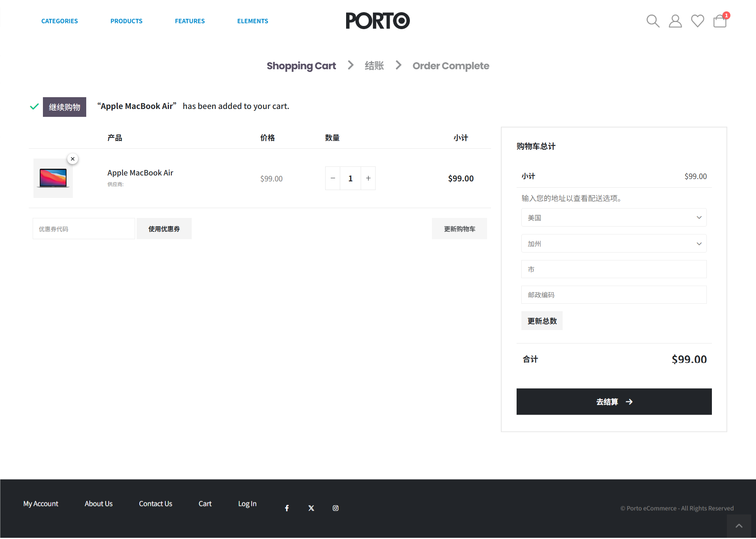Open the search magnifier icon
The height and width of the screenshot is (539, 756).
(652, 21)
